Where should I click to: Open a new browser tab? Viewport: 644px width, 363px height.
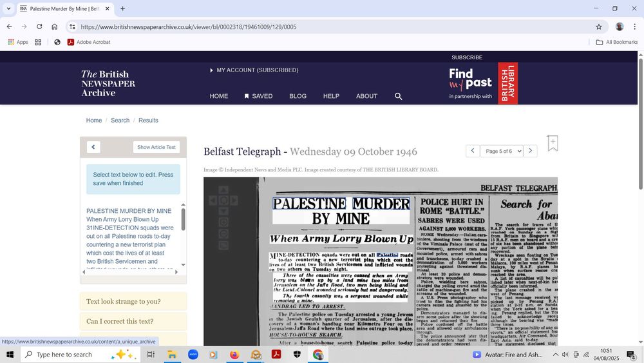pyautogui.click(x=122, y=8)
